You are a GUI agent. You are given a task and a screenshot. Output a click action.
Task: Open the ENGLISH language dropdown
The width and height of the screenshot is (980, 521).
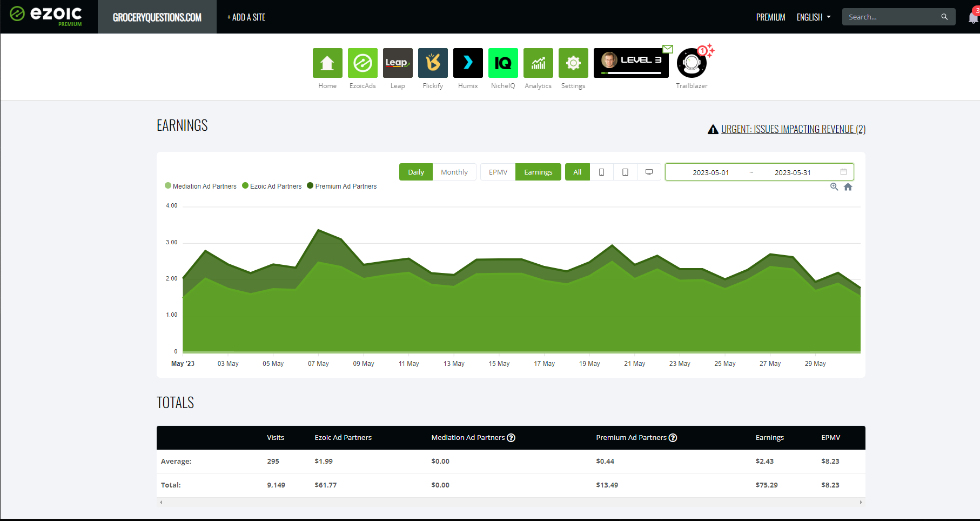point(814,17)
